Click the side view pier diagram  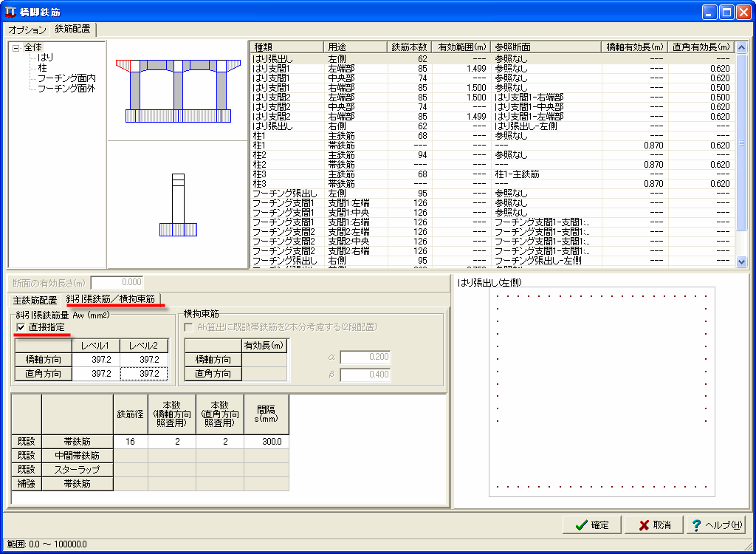(x=178, y=205)
